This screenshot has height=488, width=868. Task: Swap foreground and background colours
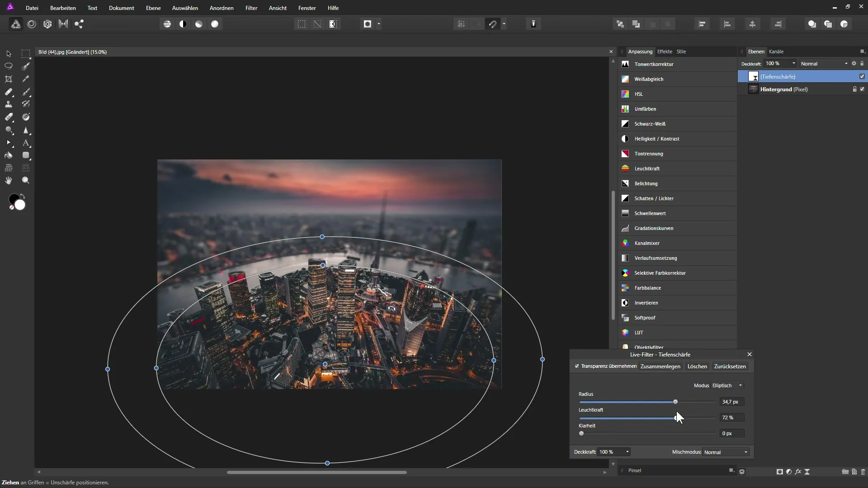(x=23, y=196)
